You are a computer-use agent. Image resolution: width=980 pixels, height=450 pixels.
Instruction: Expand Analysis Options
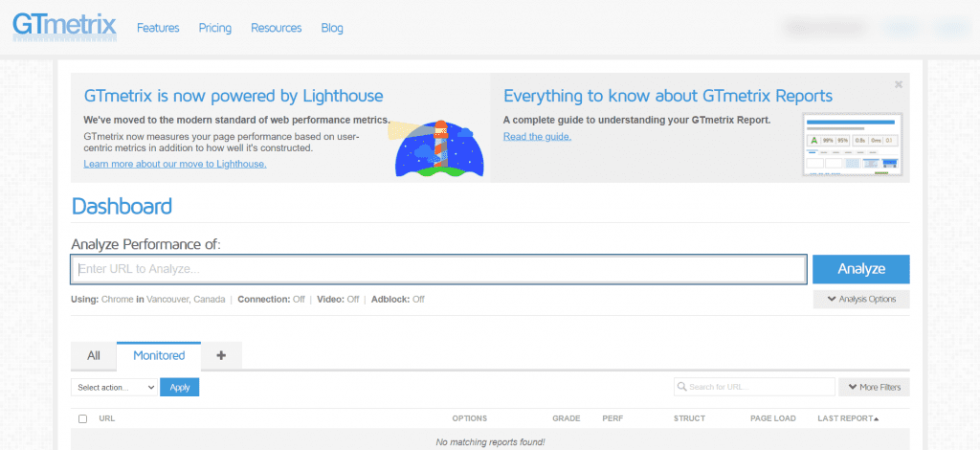(x=861, y=300)
